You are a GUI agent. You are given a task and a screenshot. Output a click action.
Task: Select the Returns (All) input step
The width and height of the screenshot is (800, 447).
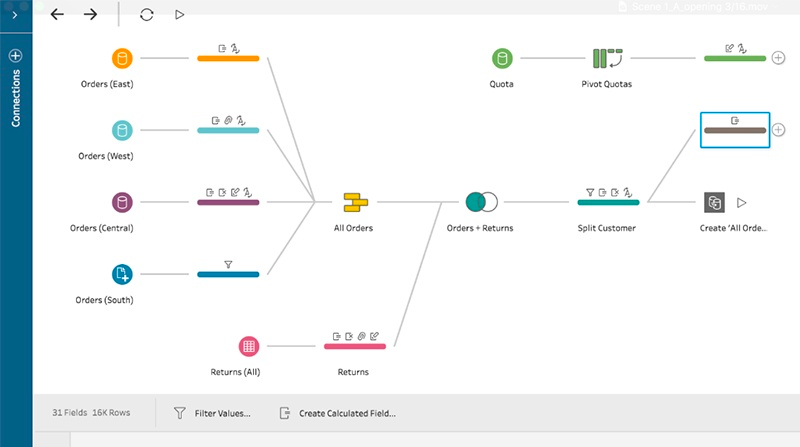(250, 346)
